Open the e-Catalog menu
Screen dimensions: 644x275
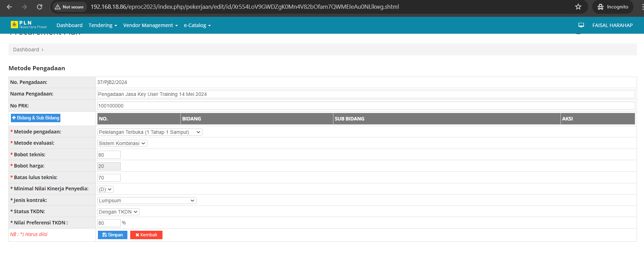(x=197, y=25)
